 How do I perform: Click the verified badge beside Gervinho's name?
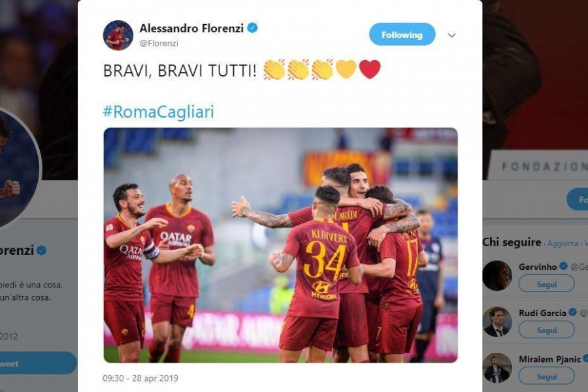563,267
